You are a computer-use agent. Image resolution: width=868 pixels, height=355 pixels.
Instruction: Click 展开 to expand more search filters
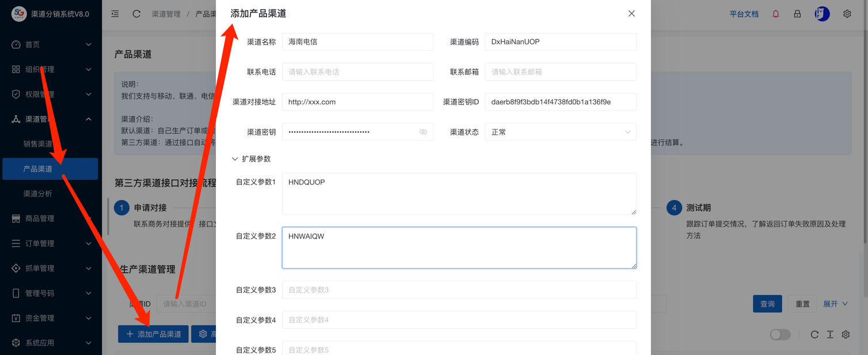(832, 303)
